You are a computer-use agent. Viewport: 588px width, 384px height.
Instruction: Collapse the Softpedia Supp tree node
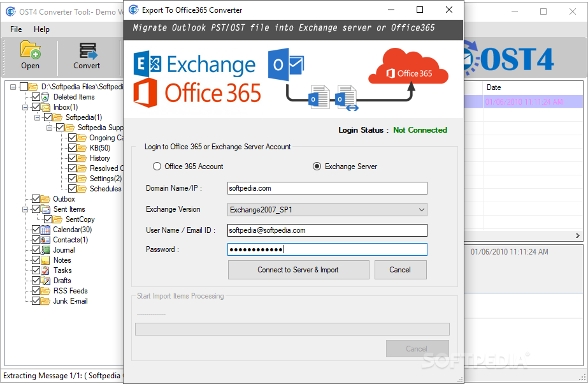tap(49, 128)
